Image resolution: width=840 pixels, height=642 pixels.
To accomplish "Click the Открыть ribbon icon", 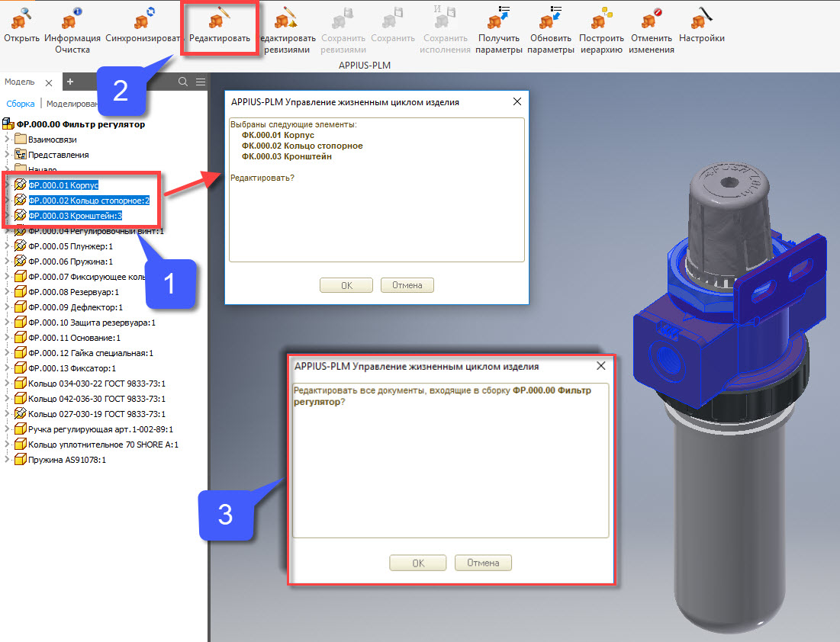I will pos(21,19).
